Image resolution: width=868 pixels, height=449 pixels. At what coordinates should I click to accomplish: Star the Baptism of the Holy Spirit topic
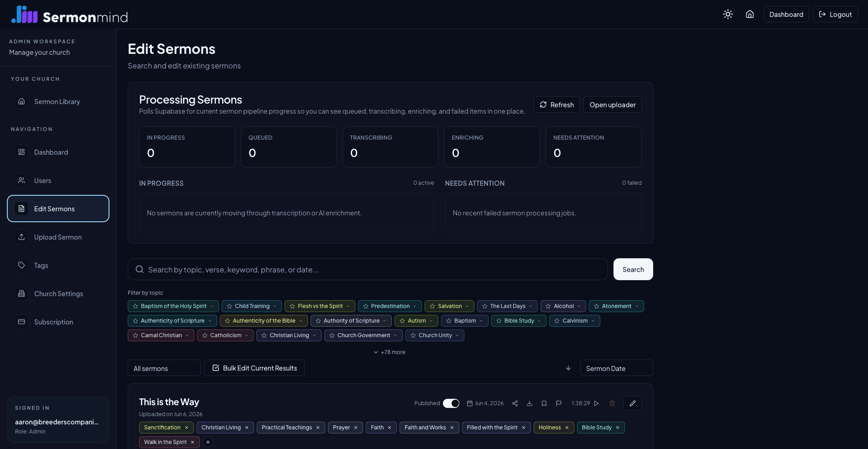(x=135, y=306)
